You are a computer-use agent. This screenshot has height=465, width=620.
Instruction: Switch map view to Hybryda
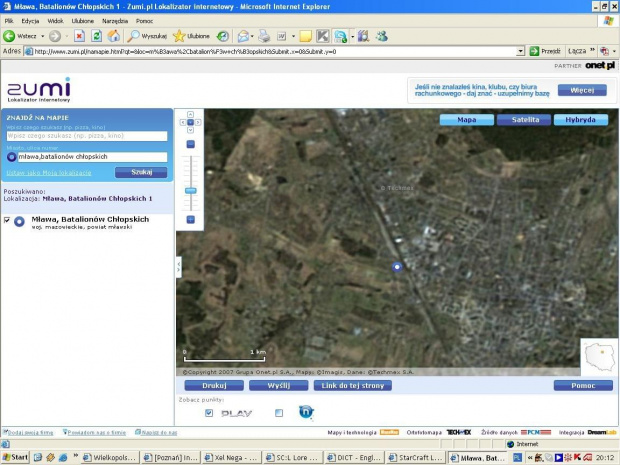point(580,119)
